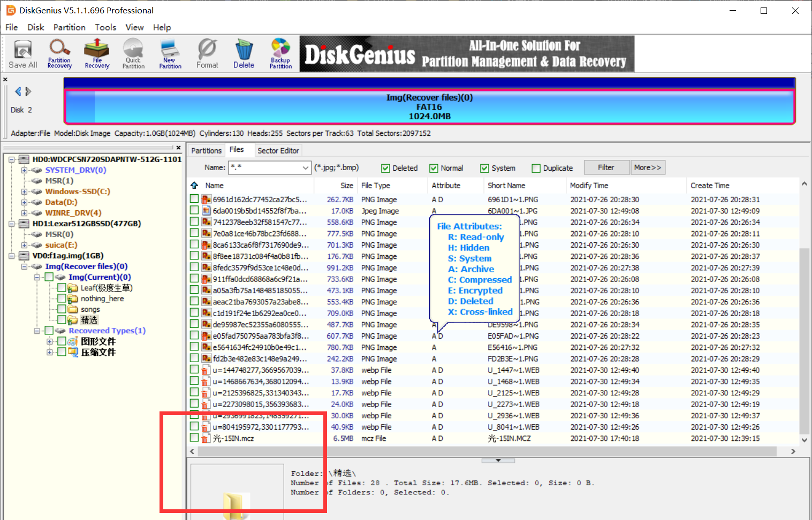Open the File menu
Screen dimensions: 812x520
(x=11, y=27)
